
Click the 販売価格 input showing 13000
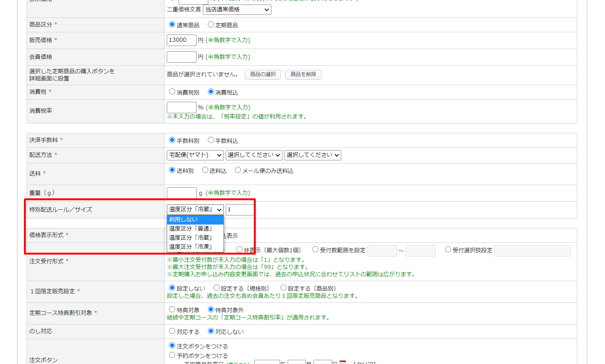point(181,40)
